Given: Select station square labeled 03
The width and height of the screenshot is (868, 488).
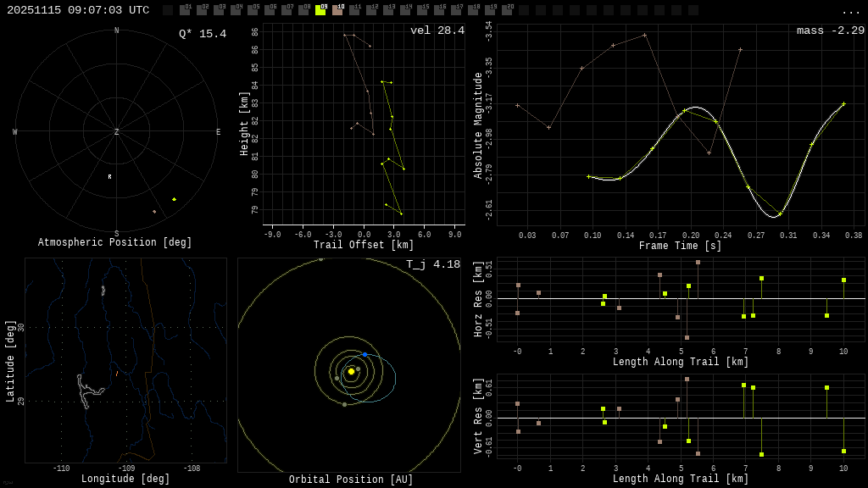Looking at the screenshot, I should 219,10.
